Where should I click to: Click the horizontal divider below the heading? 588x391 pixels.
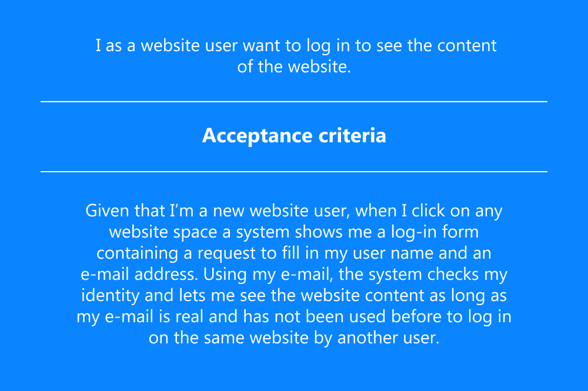pos(294,172)
